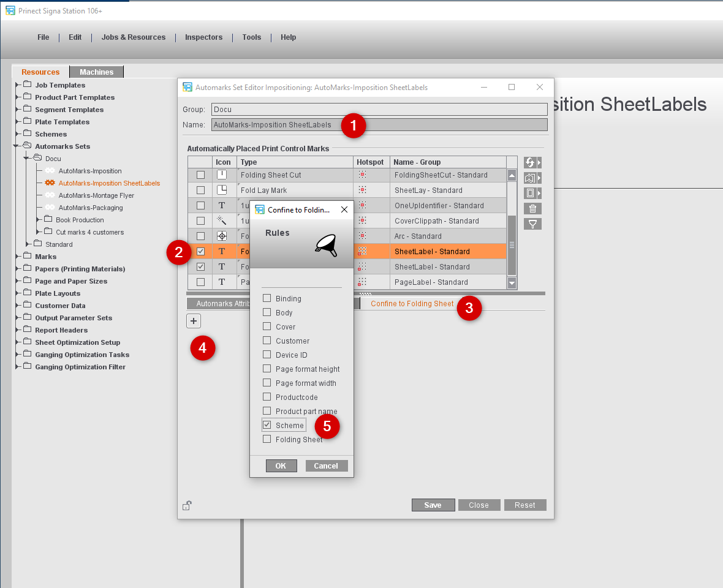Click the funnel filter icon beside marks table
723x588 pixels.
(x=532, y=224)
